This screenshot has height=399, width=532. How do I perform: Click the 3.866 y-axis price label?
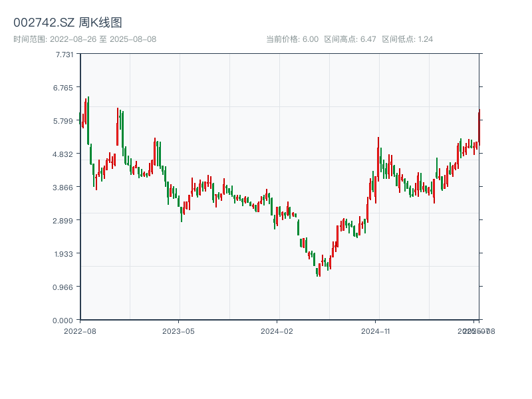(x=65, y=188)
